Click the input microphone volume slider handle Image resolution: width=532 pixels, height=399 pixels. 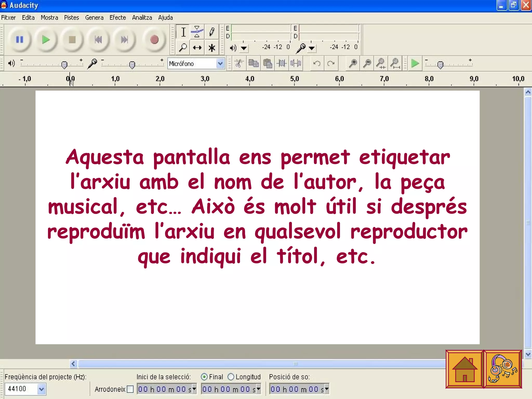(x=132, y=65)
